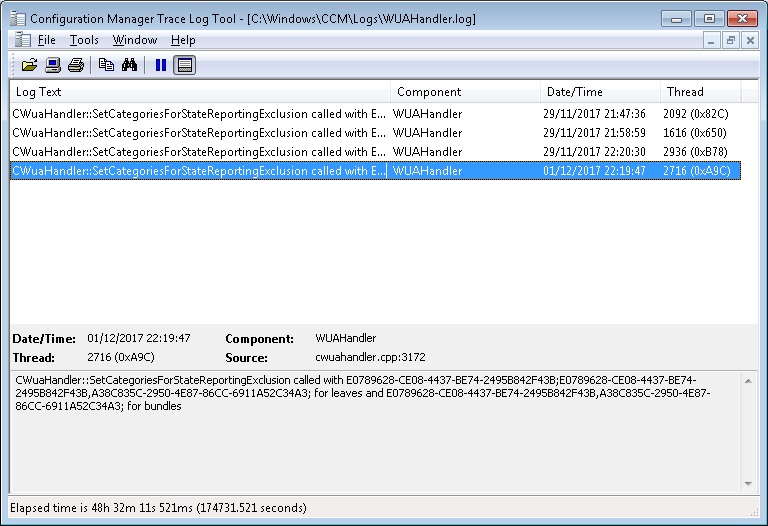Toggle the Show/Hide Details pane button
The image size is (768, 526).
point(184,65)
